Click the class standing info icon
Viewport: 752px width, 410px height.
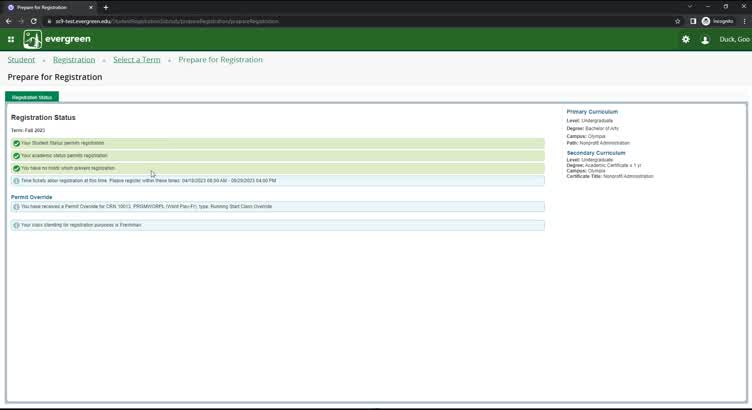(16, 225)
